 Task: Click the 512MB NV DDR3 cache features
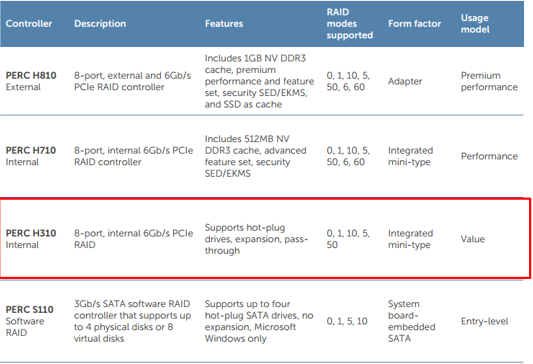(x=256, y=156)
